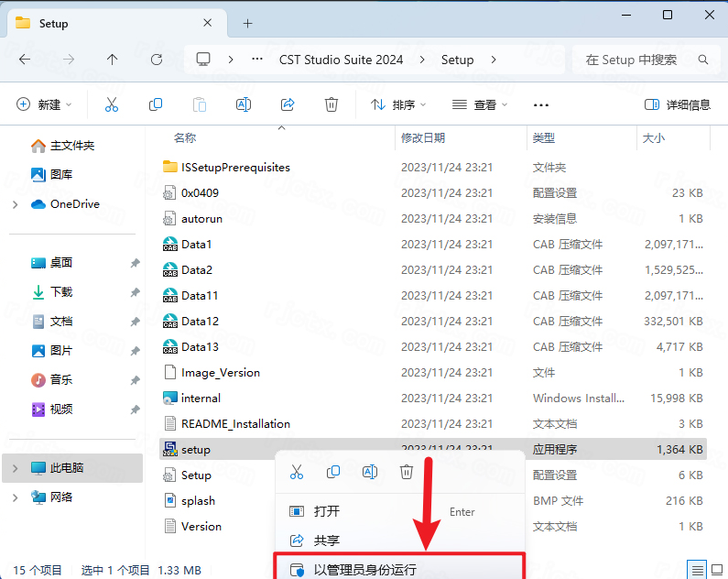Click CST Studio Suite 2024 breadcrumb
Viewport: 728px width, 579px height.
pos(341,60)
